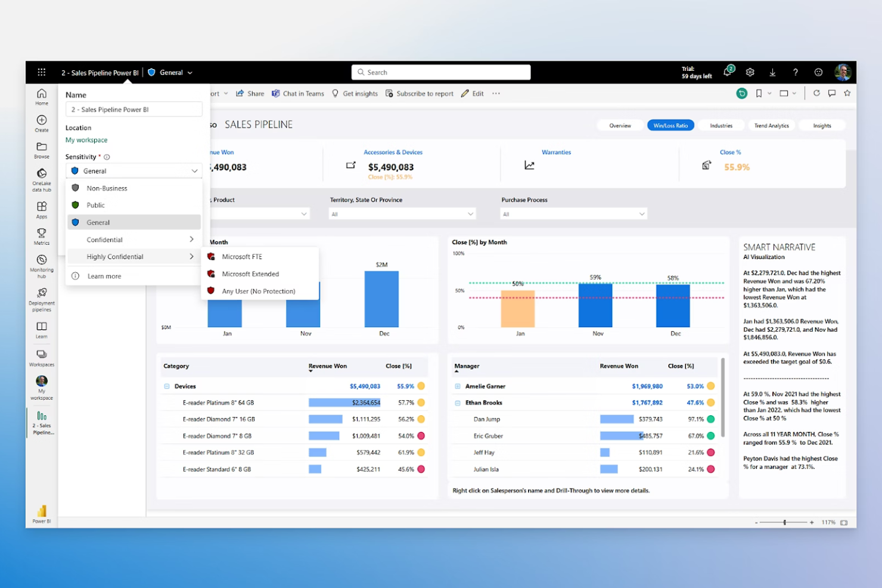Open the OneLake data hub
Screen dimensions: 882x588
coord(41,178)
